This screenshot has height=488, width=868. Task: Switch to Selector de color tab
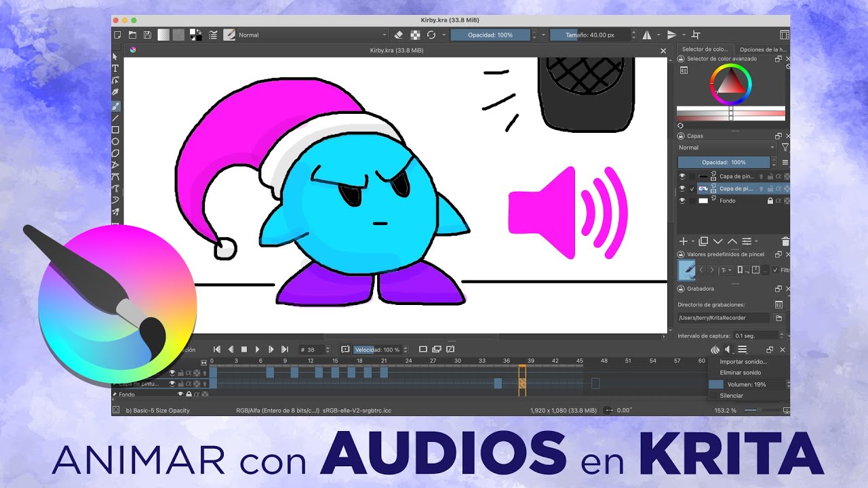click(705, 49)
